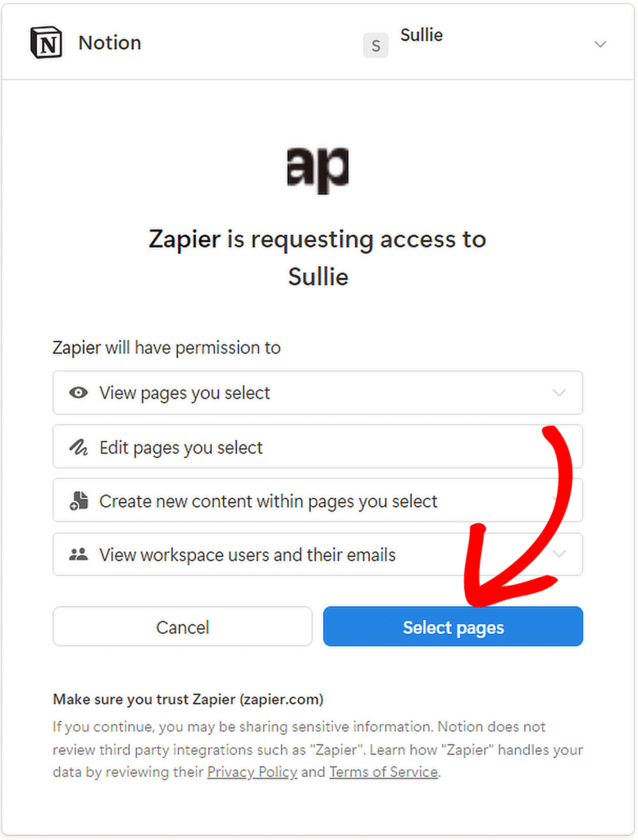Expand the View pages you select chevron

559,393
